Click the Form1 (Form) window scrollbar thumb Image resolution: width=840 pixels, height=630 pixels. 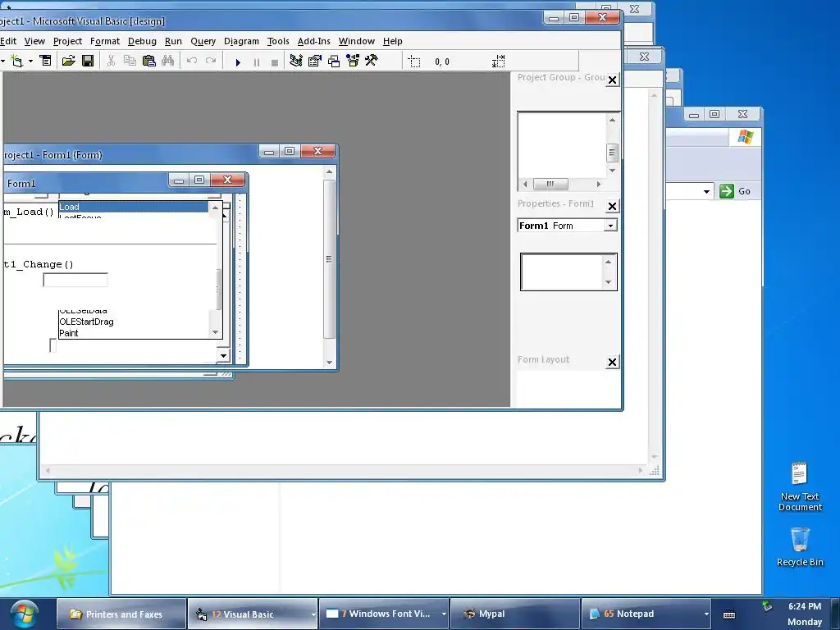pyautogui.click(x=329, y=259)
